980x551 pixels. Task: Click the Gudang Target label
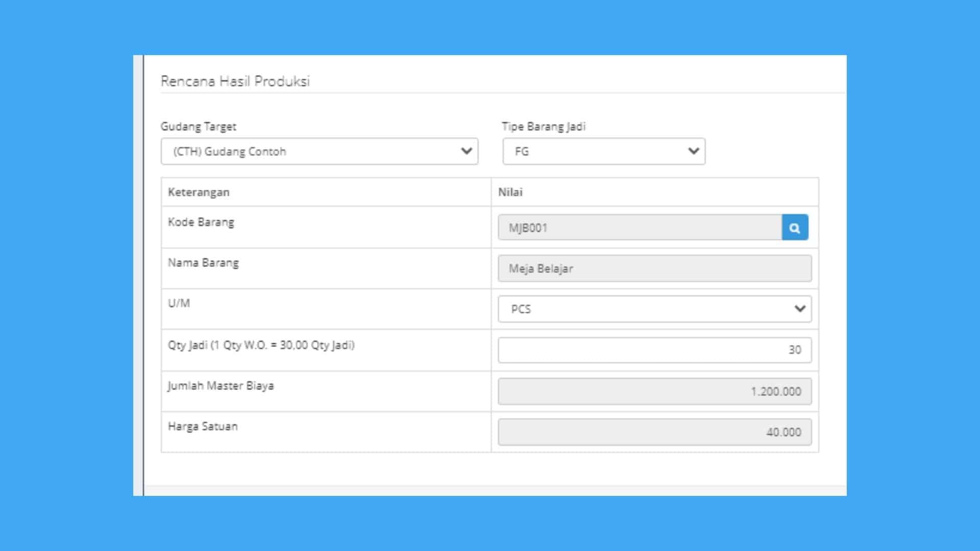click(198, 127)
